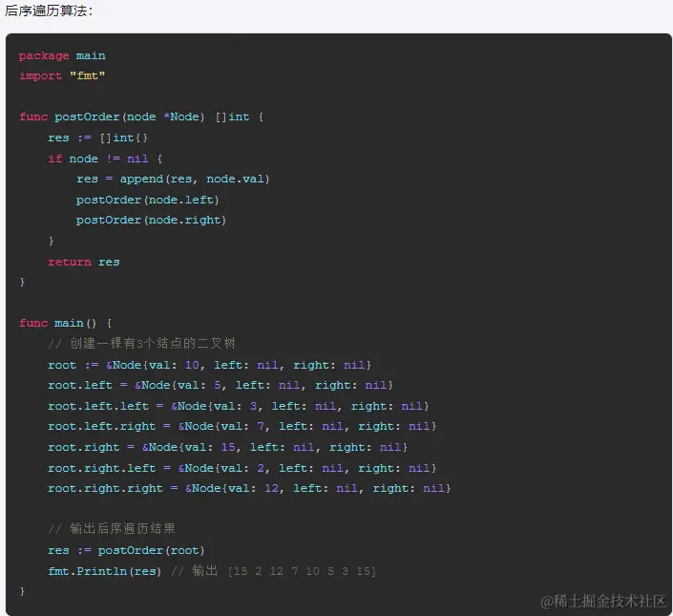The image size is (673, 616).
Task: Click the comment '// 创建一棵有3个结点的二叉树'
Action: click(x=141, y=344)
